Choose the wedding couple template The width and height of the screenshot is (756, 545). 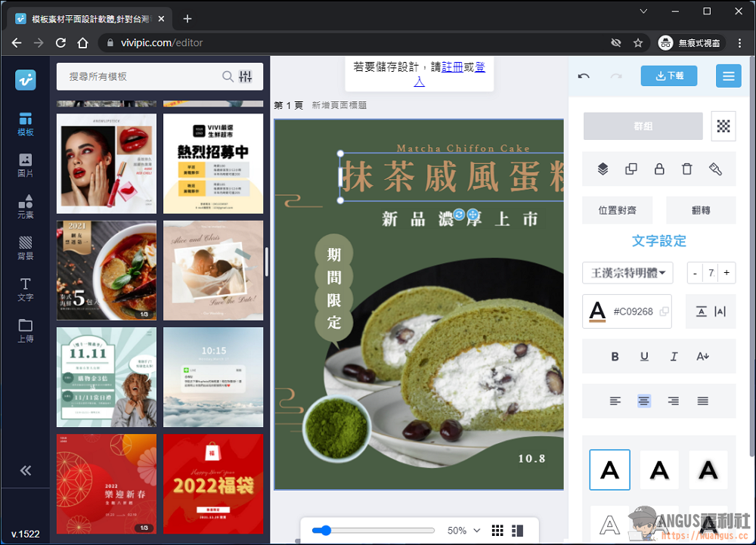[x=213, y=271]
